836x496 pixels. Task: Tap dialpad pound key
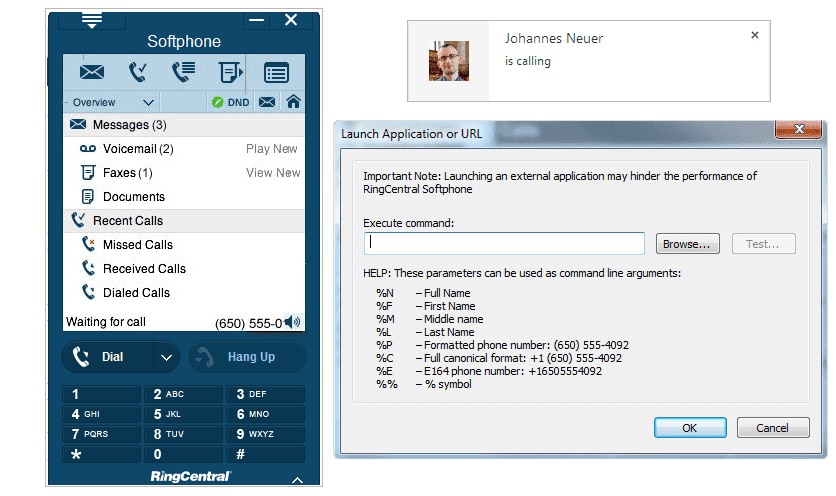[266, 454]
